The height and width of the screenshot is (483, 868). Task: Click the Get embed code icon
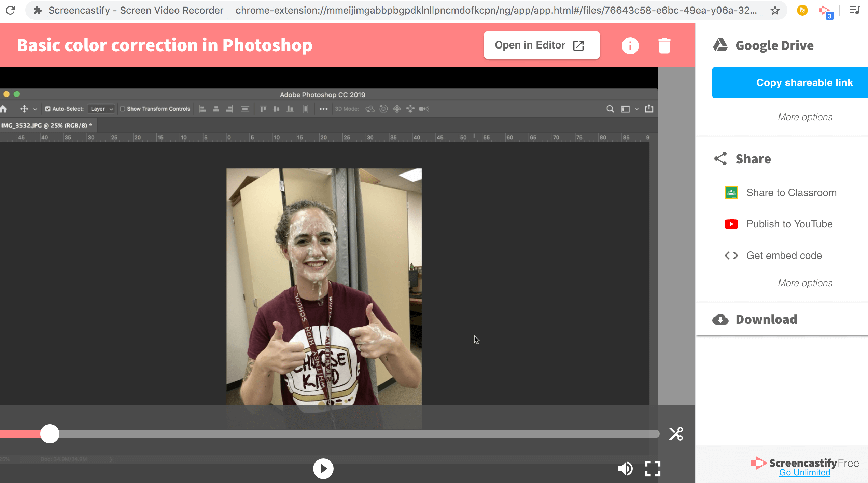tap(732, 255)
